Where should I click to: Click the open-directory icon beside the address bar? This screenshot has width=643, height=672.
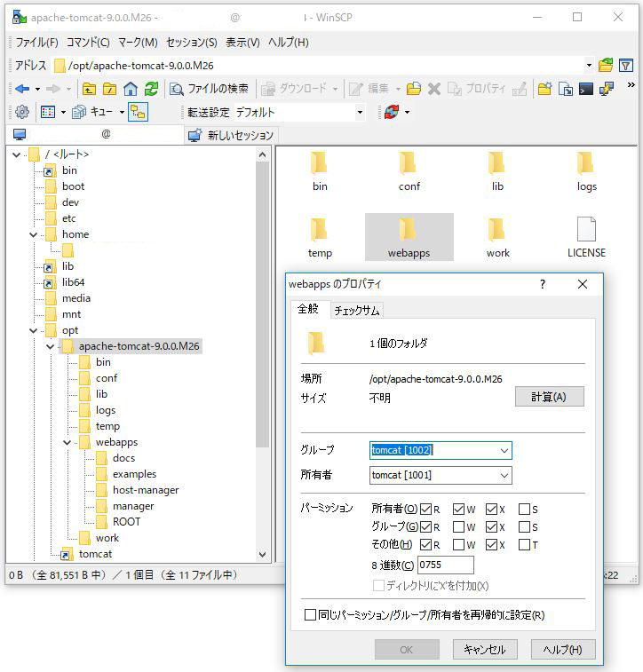(606, 66)
